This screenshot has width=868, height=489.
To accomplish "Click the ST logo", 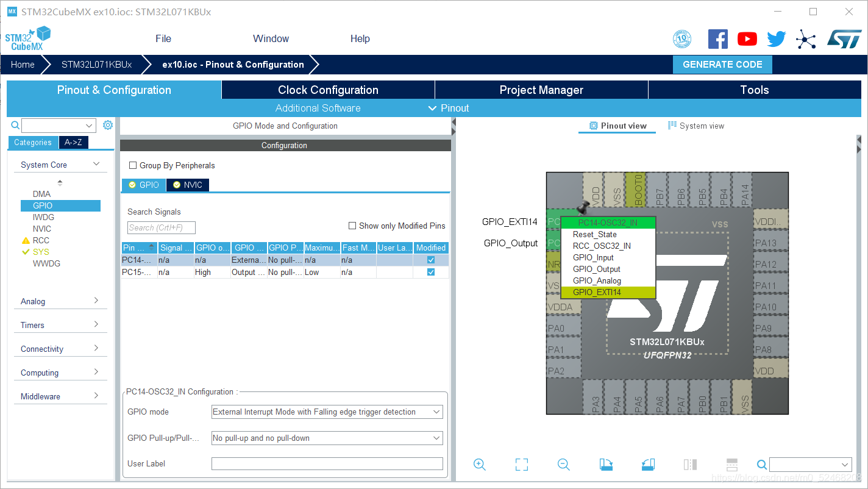I will pos(844,39).
